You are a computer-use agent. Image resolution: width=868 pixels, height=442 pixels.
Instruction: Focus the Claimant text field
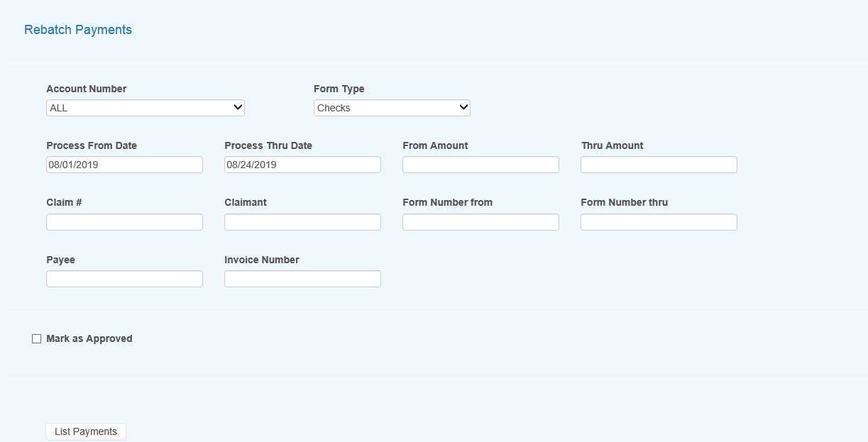(302, 222)
